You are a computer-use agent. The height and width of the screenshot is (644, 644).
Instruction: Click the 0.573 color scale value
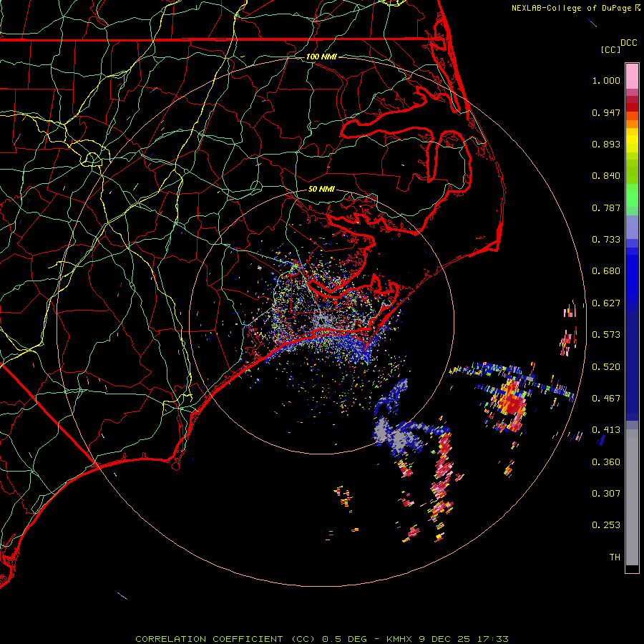[x=606, y=335]
